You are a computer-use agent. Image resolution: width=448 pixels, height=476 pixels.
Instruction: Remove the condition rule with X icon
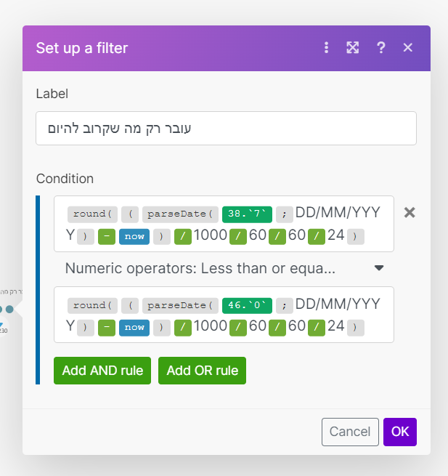pyautogui.click(x=410, y=212)
